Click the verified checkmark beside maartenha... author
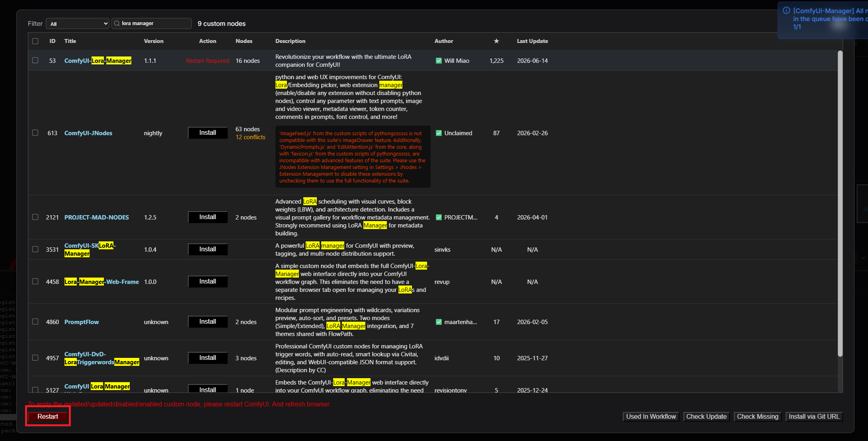This screenshot has width=868, height=441. point(439,322)
